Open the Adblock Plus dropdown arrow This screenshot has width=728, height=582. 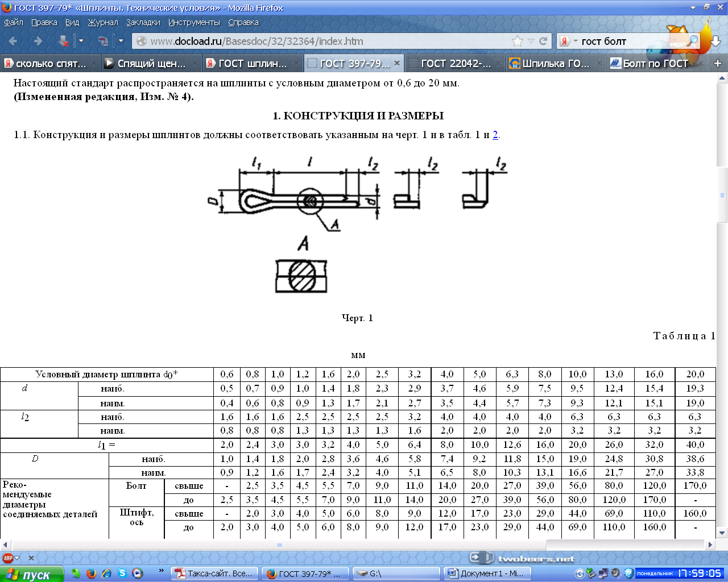[x=17, y=558]
